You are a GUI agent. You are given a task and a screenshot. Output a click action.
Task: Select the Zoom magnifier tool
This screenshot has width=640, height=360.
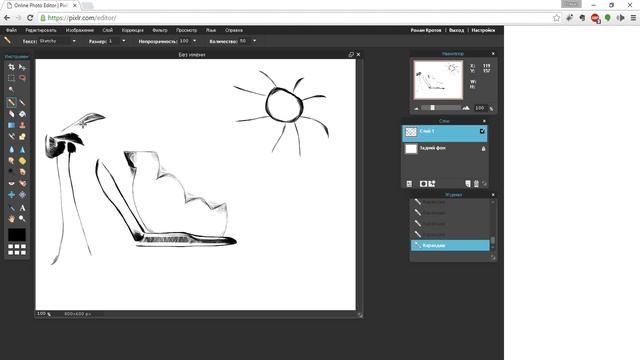click(x=22, y=219)
